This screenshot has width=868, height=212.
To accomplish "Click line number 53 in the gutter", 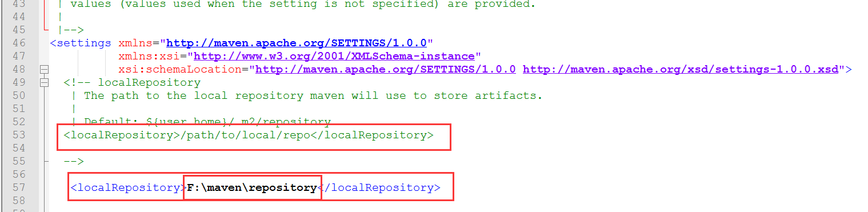I will [x=19, y=135].
